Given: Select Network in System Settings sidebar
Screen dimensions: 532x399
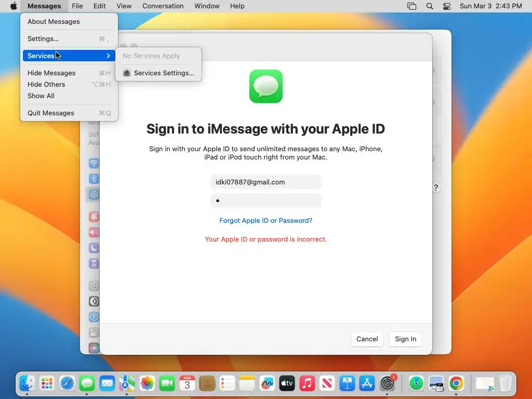Looking at the screenshot, I should [x=94, y=194].
